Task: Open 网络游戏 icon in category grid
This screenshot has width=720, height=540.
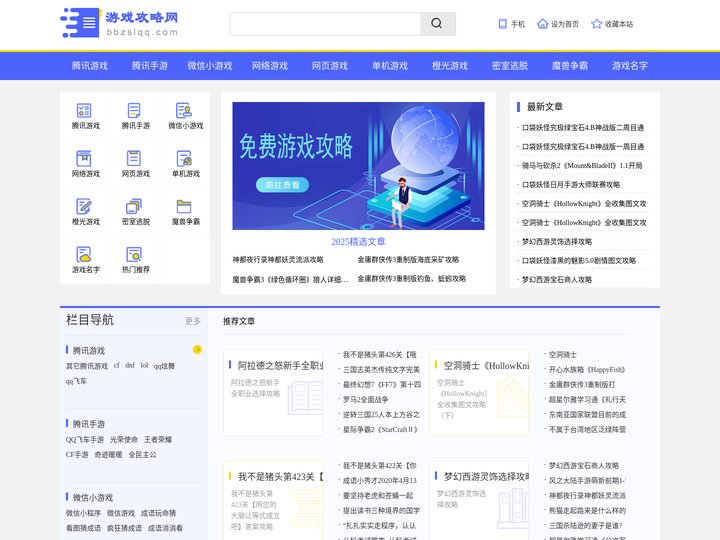Action: click(x=84, y=158)
